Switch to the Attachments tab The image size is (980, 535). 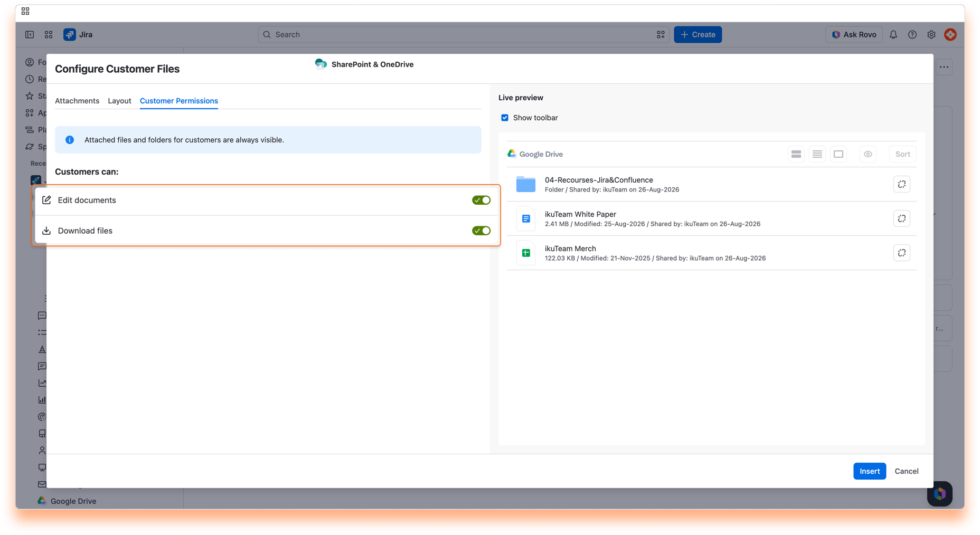pyautogui.click(x=77, y=101)
